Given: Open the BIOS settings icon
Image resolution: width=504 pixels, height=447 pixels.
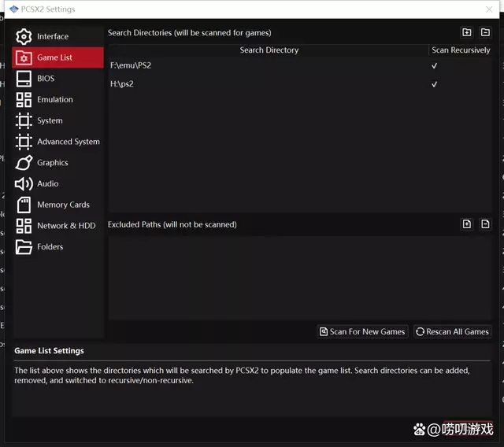Looking at the screenshot, I should (x=24, y=79).
